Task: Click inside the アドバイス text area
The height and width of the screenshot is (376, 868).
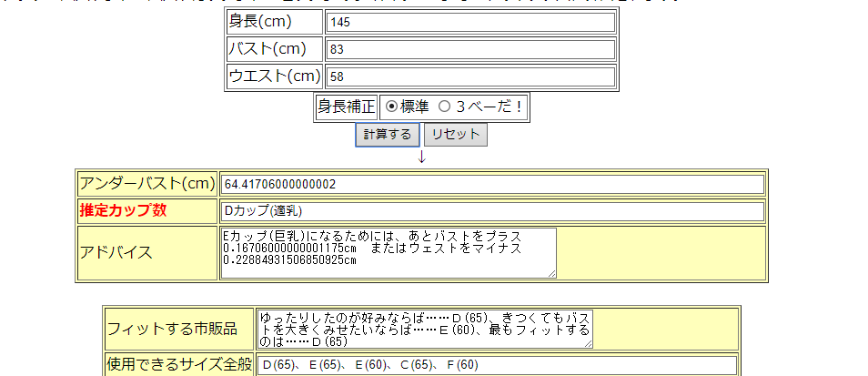Action: (388, 252)
